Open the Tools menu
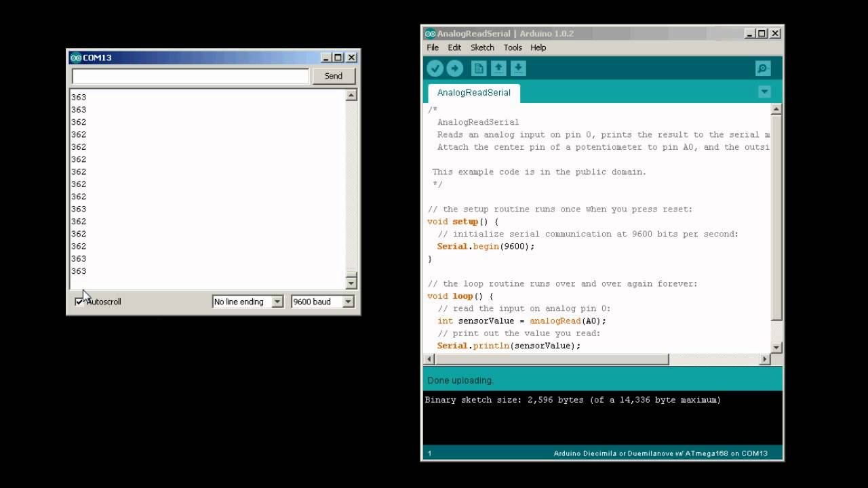This screenshot has width=868, height=488. tap(513, 47)
